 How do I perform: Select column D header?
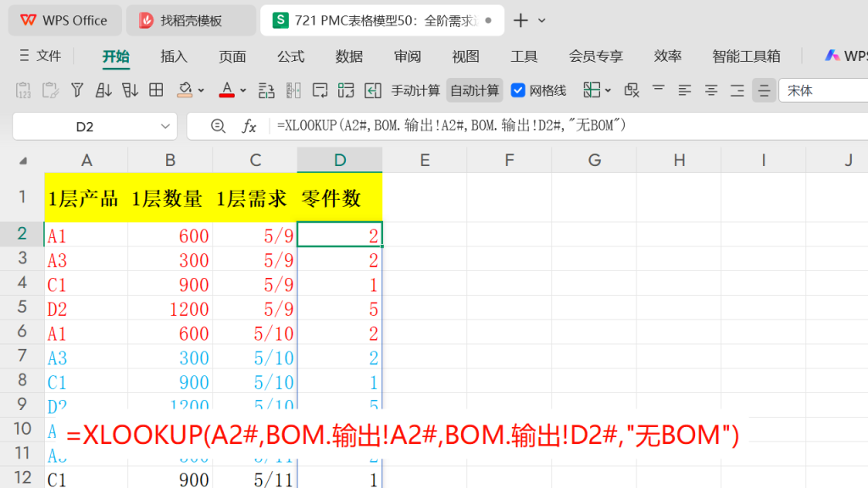point(339,160)
